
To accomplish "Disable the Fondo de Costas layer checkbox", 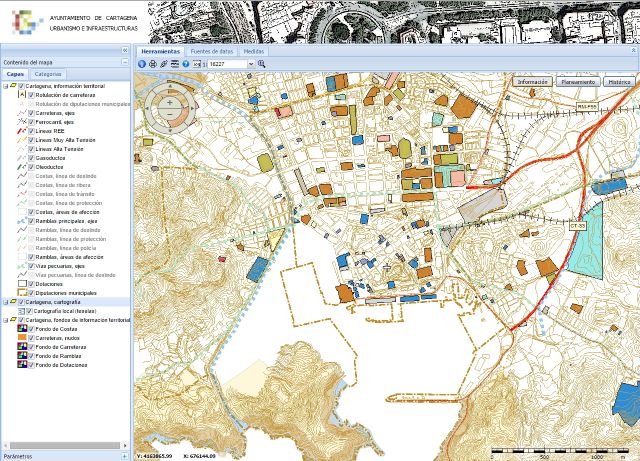I will (31, 329).
